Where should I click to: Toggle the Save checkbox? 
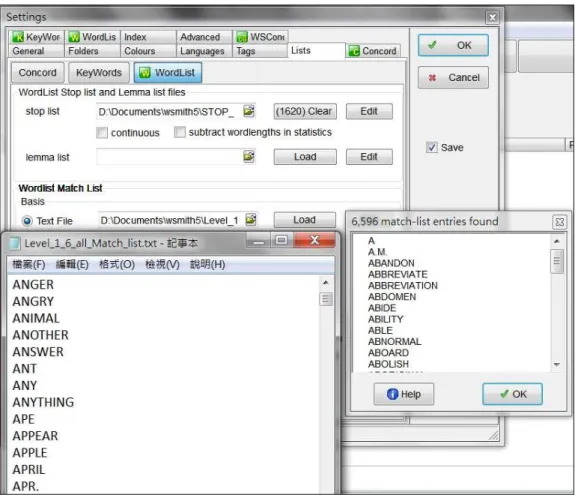point(432,147)
